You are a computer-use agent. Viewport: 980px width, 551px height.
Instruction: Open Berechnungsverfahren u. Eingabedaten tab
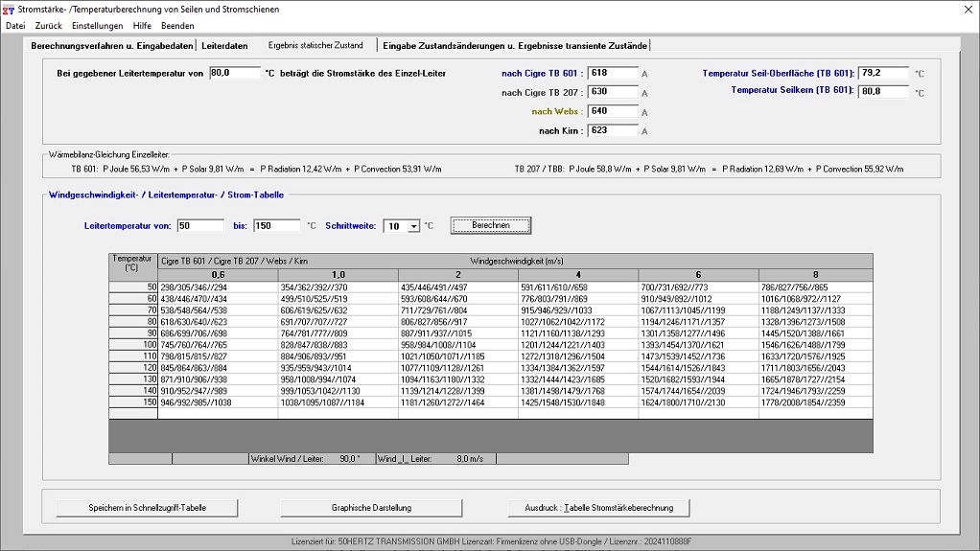click(x=111, y=45)
